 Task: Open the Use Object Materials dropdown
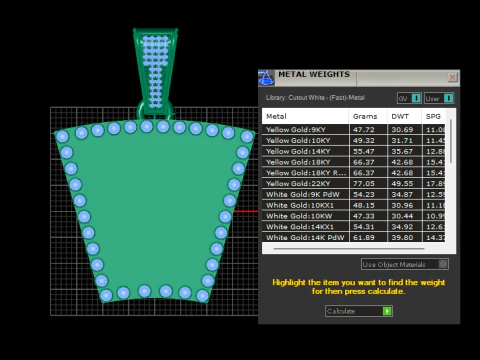coord(405,264)
